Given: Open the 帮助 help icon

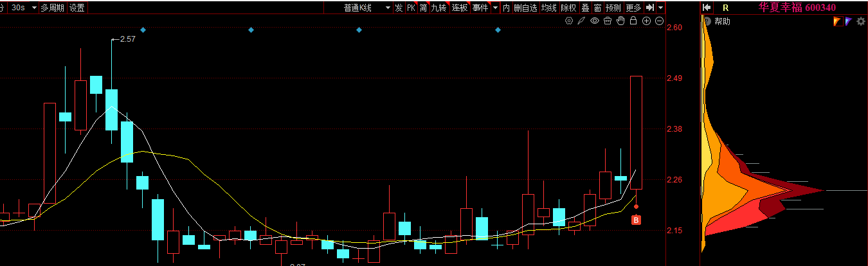Looking at the screenshot, I should click(x=707, y=21).
